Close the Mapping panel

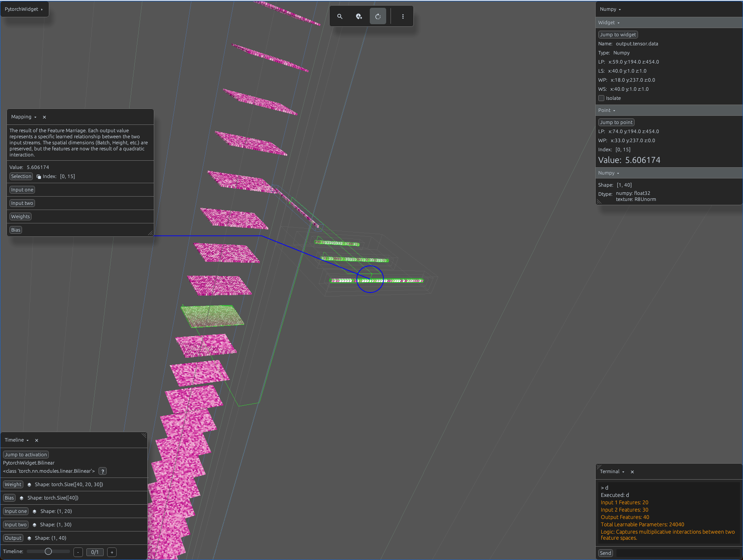44,117
